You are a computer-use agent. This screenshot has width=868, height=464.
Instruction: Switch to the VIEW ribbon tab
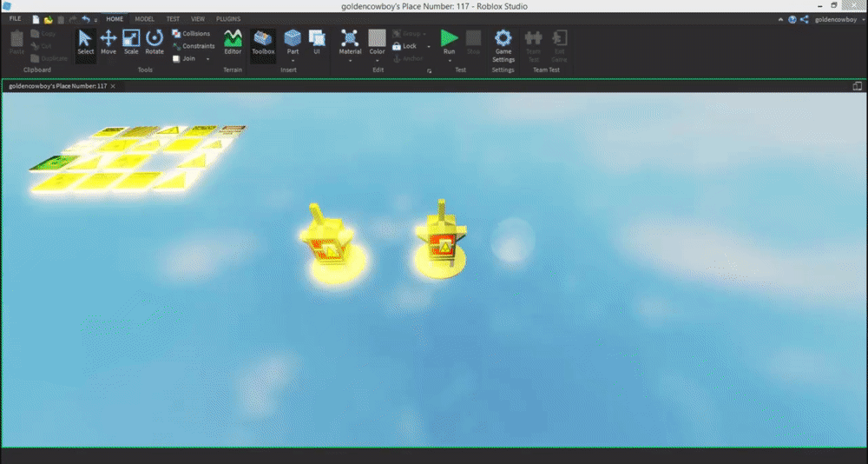pos(198,19)
